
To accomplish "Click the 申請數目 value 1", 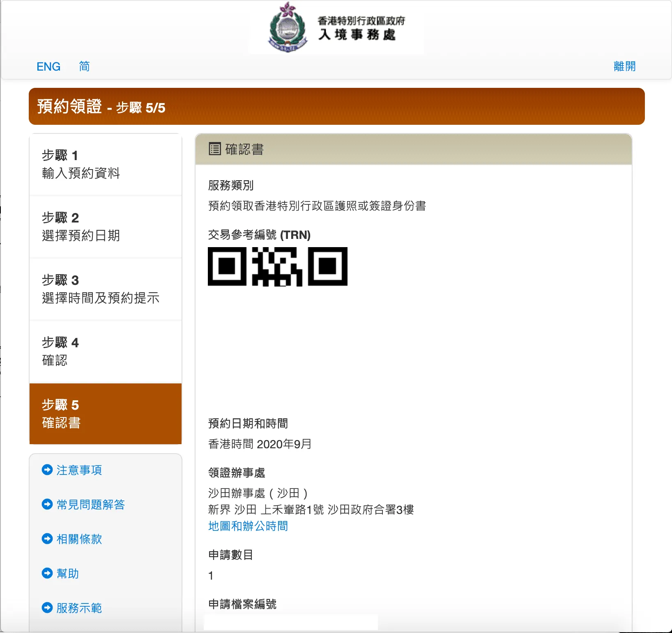I will [x=211, y=576].
